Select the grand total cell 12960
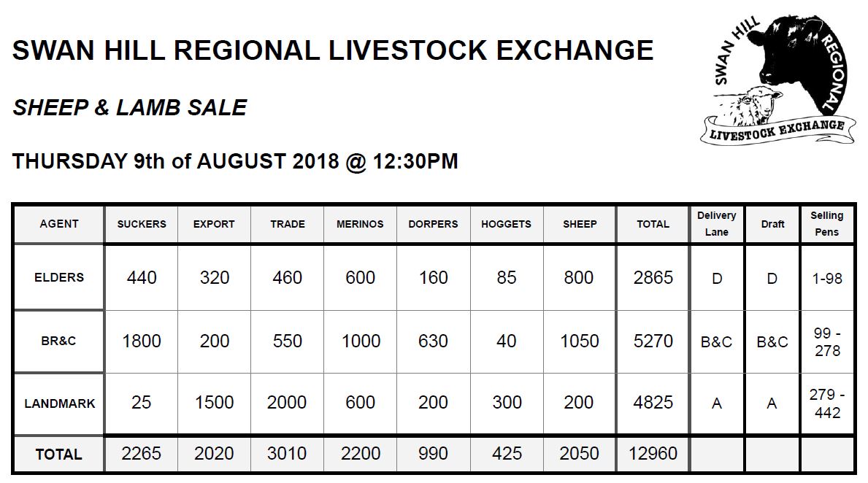 (653, 454)
